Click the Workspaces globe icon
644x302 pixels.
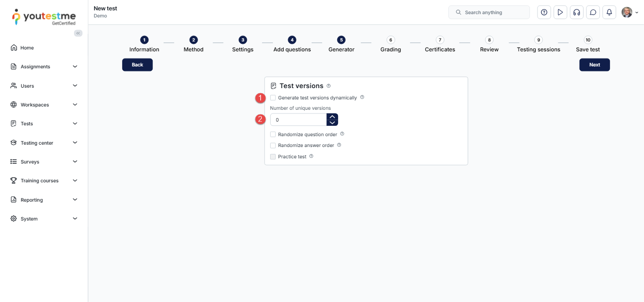[14, 105]
